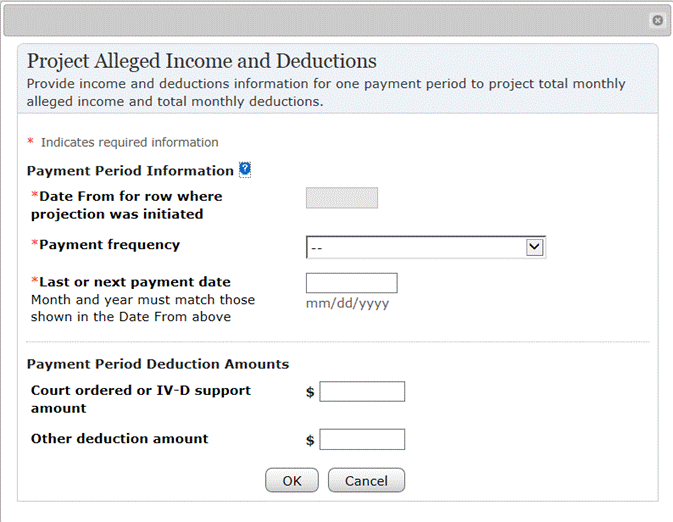Image resolution: width=673 pixels, height=522 pixels.
Task: Cancel the projection dialog
Action: coord(366,481)
